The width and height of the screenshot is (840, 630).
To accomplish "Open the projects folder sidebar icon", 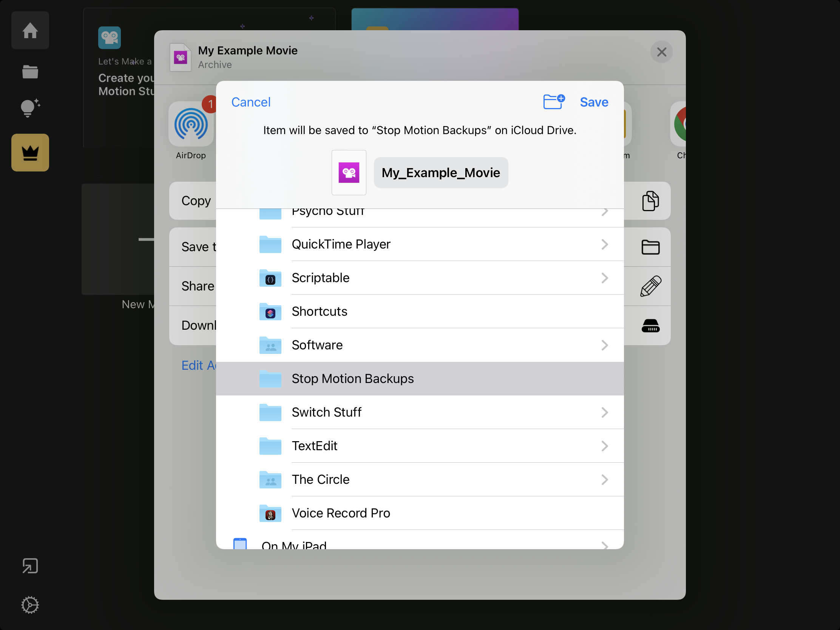I will click(x=30, y=72).
